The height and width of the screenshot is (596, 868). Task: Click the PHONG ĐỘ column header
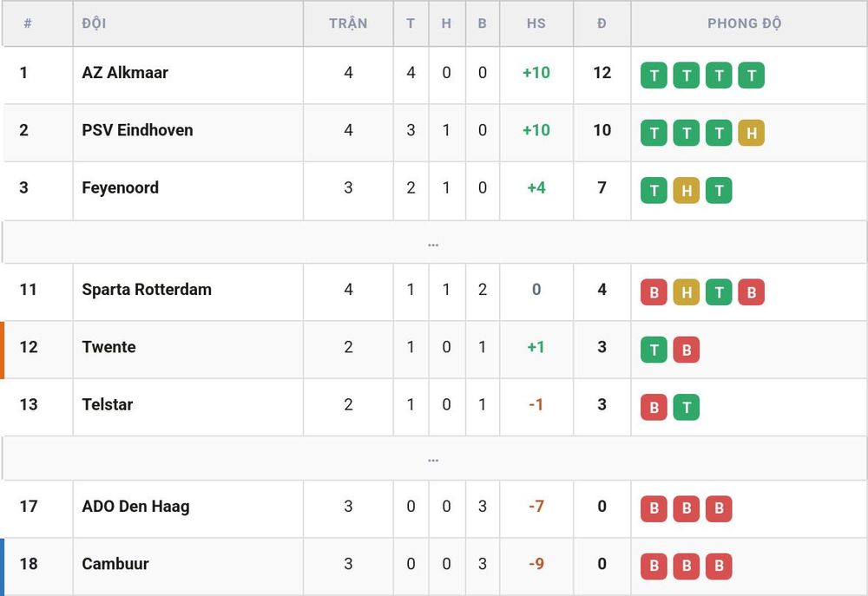click(745, 23)
